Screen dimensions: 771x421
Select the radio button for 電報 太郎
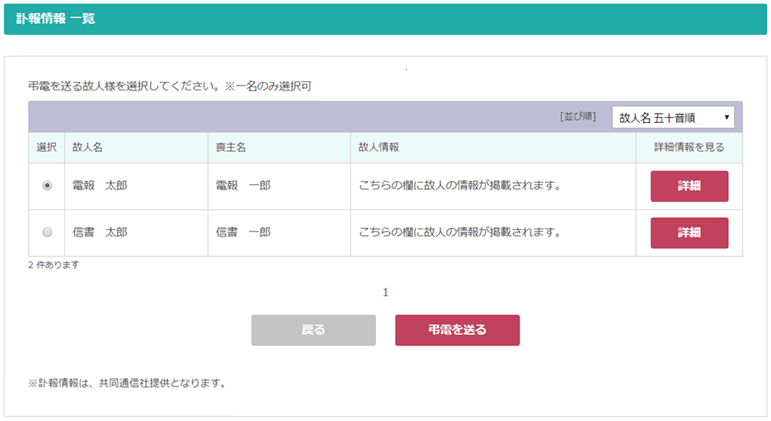click(47, 186)
